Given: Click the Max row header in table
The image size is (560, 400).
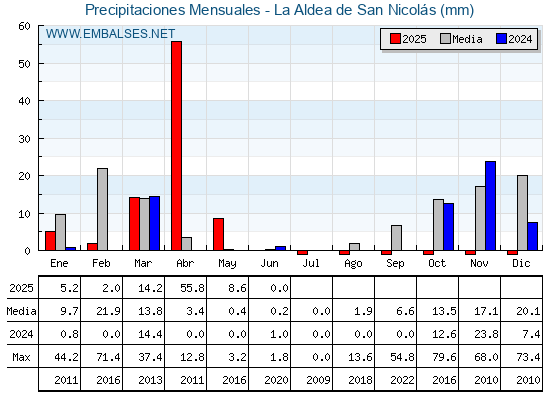Looking at the screenshot, I should tap(21, 357).
